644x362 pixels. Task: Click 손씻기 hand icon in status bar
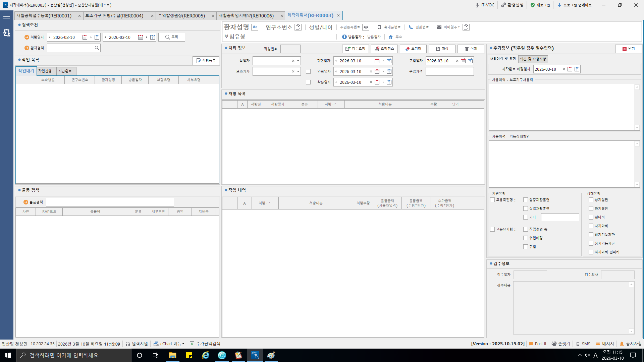pos(561,344)
